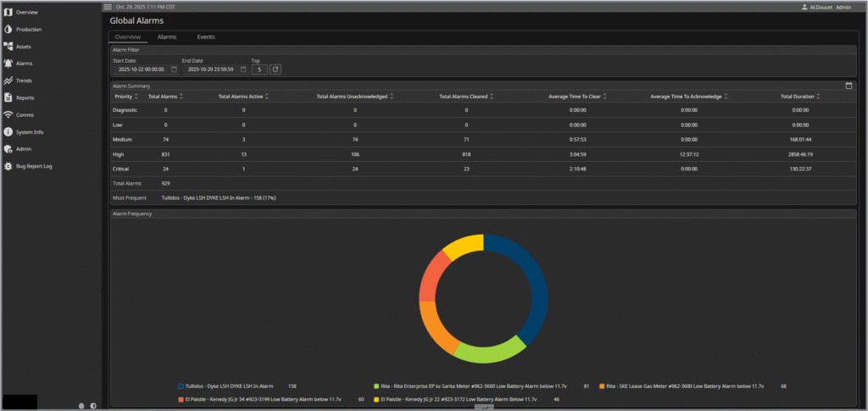
Task: Click High unacknowledged value 106
Action: [x=355, y=154]
